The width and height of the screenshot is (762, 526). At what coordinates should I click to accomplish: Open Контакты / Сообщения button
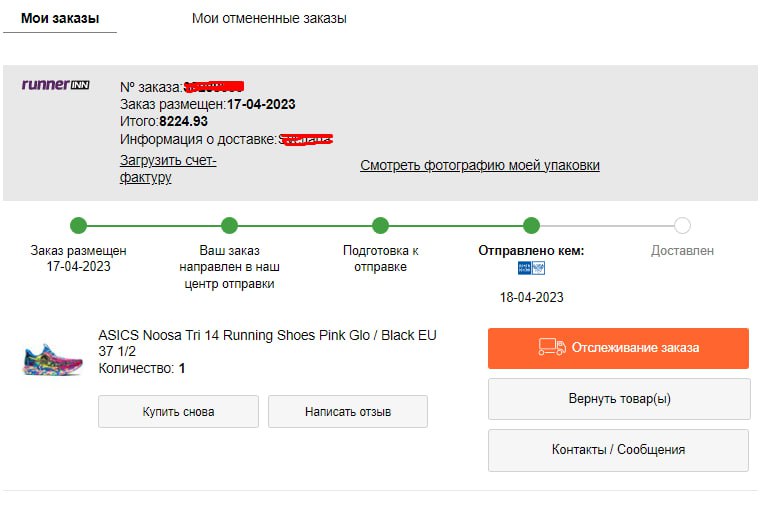click(x=618, y=450)
